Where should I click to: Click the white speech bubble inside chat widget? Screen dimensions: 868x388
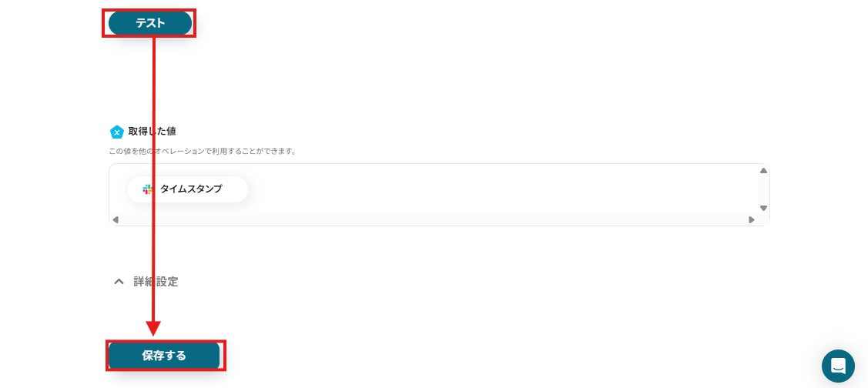838,366
